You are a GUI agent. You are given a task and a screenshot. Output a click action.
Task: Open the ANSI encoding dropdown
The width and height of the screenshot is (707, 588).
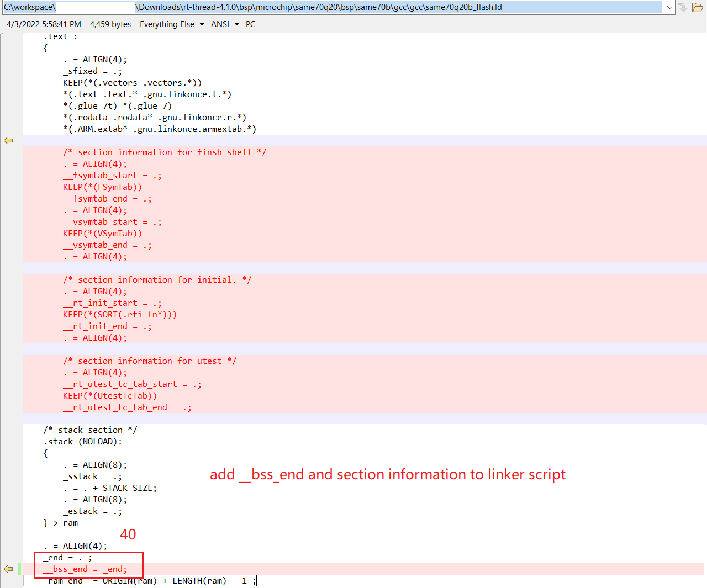224,24
